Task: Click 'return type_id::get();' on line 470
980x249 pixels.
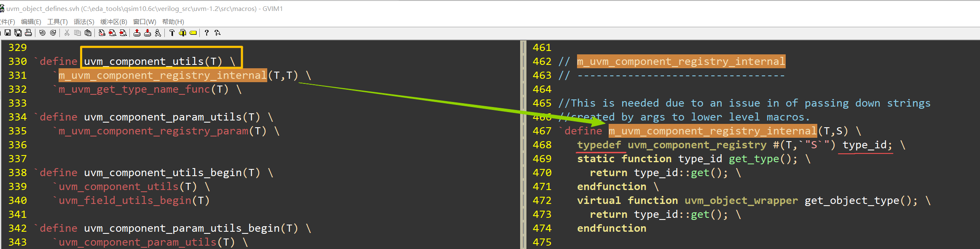Action: [x=659, y=173]
